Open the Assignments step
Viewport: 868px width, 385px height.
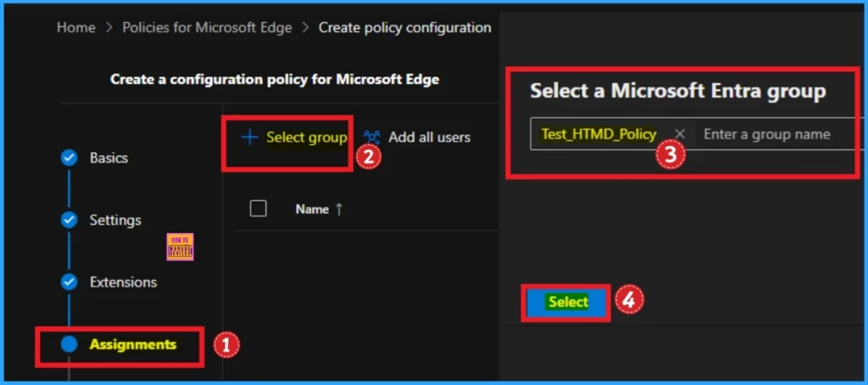point(133,344)
